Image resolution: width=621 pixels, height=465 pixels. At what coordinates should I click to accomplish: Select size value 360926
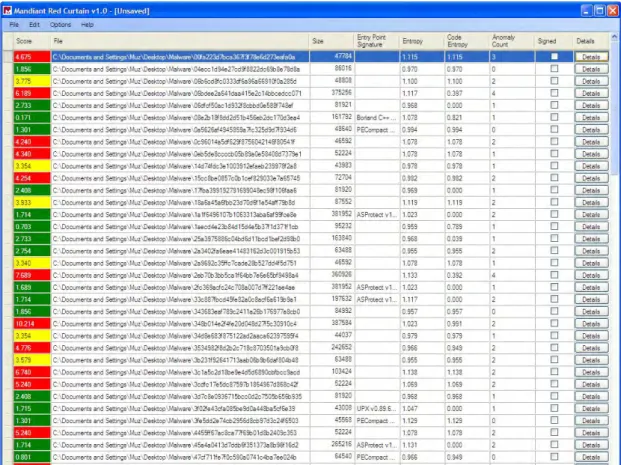[341, 274]
